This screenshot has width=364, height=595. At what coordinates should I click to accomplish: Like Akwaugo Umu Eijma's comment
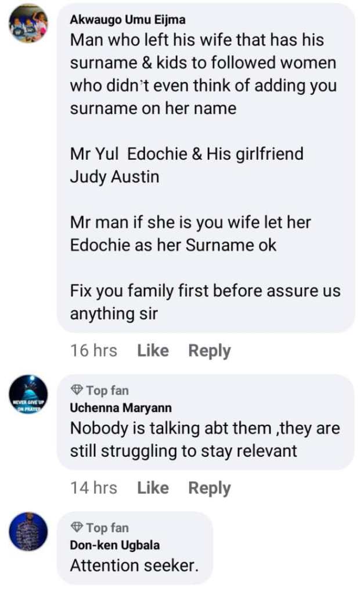153,350
